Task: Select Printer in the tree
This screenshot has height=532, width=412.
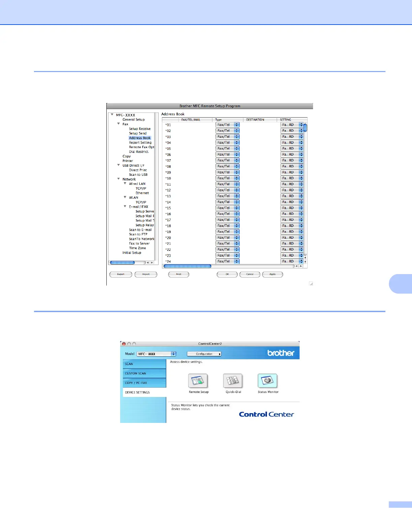Action: tap(128, 161)
